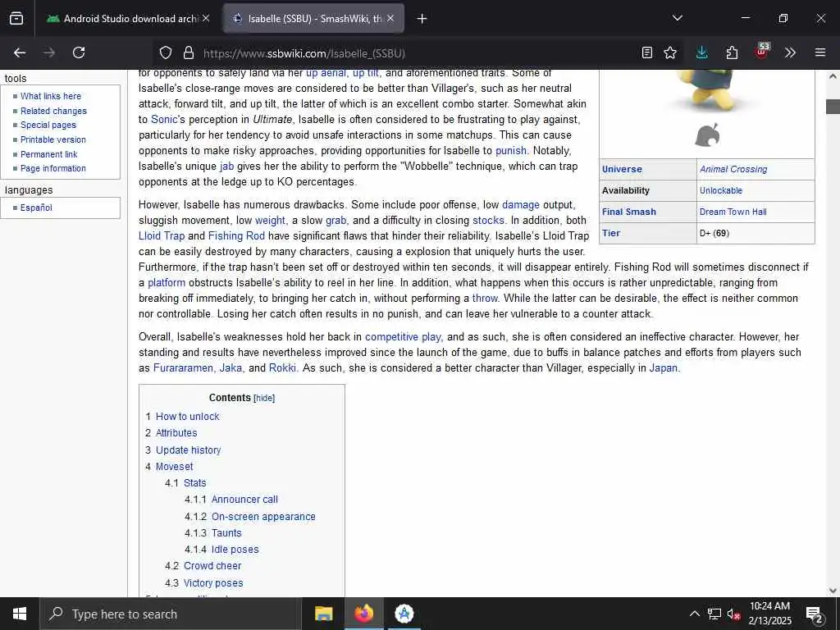Open Firefox View tab list icon

point(16,18)
